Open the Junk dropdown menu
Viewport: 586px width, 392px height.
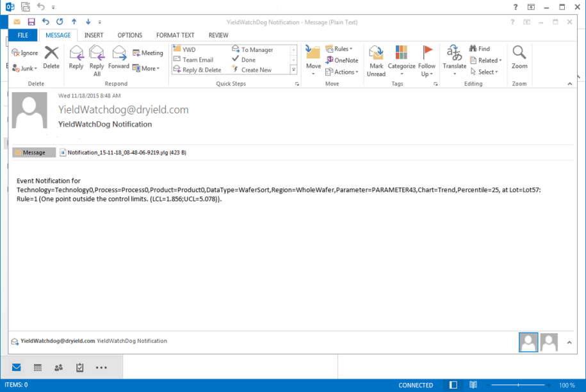pos(26,68)
